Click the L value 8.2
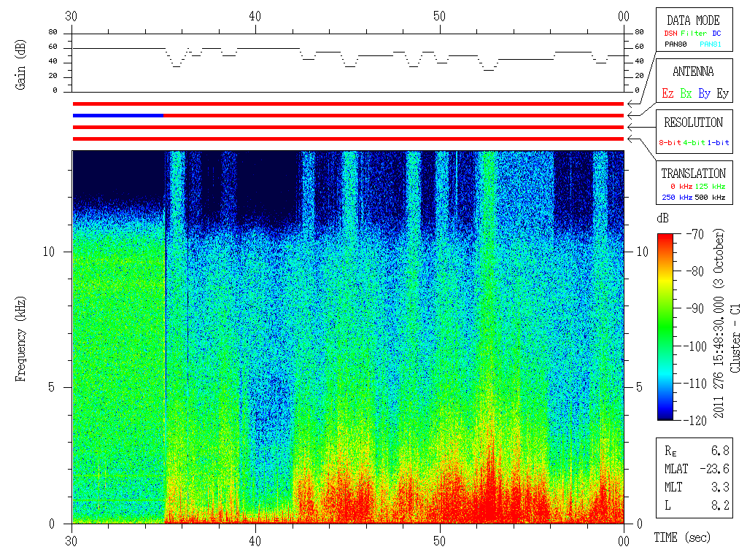 [720, 505]
